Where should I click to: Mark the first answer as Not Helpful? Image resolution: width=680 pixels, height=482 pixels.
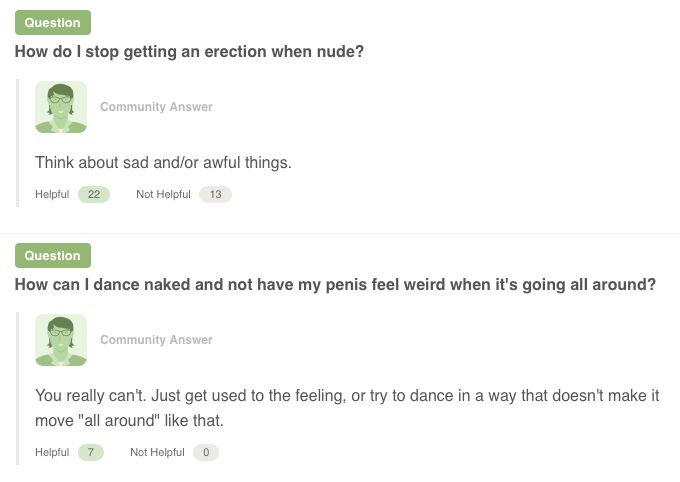click(163, 195)
